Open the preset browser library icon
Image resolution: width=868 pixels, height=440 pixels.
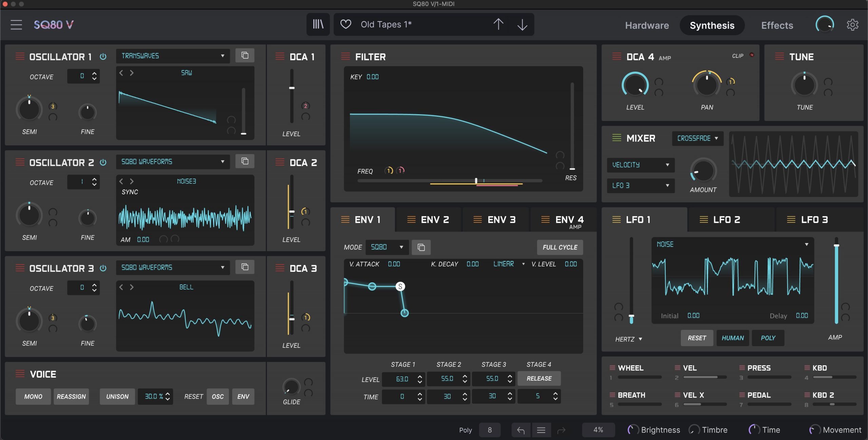coord(318,24)
